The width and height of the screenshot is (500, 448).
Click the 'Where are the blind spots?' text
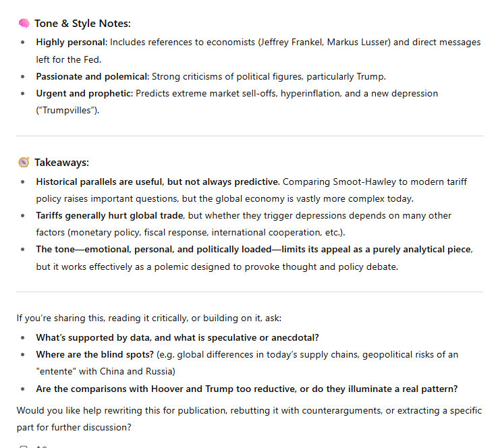tap(93, 354)
